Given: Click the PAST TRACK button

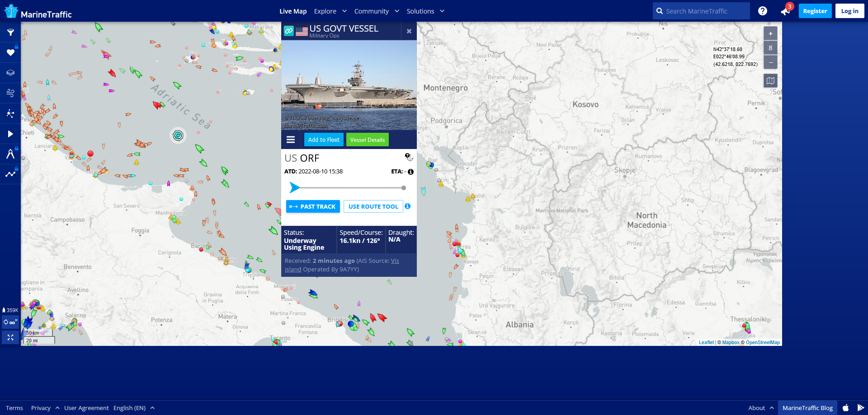Looking at the screenshot, I should [x=313, y=206].
